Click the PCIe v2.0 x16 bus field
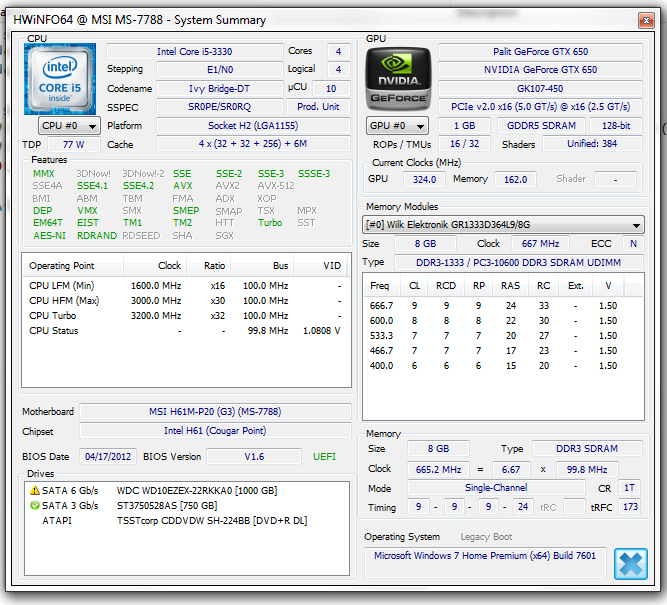Screen dimensions: 667x605 (540, 107)
